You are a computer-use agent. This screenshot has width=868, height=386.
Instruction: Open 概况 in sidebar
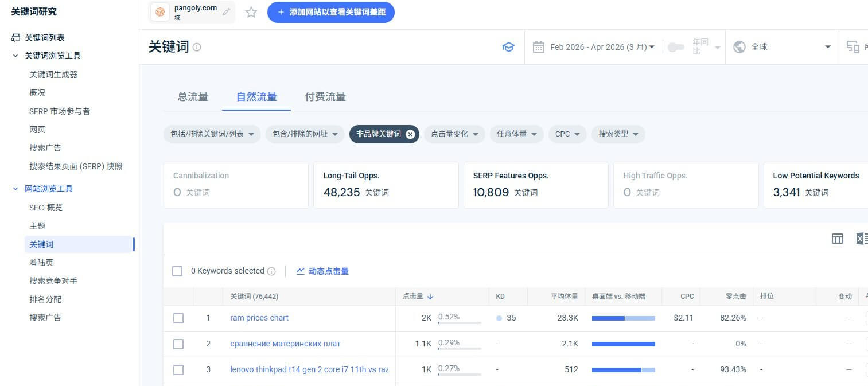point(37,93)
